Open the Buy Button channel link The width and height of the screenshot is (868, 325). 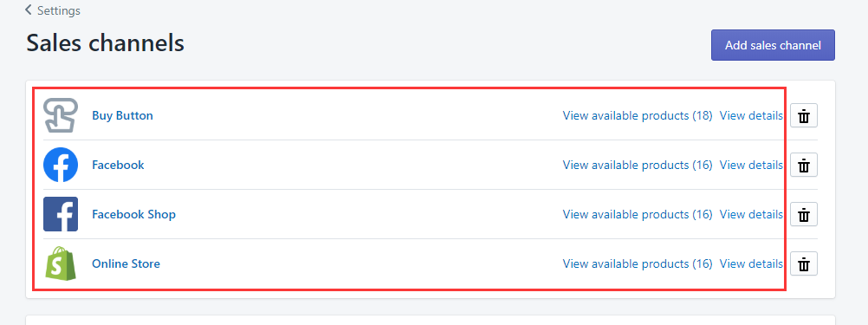[122, 116]
